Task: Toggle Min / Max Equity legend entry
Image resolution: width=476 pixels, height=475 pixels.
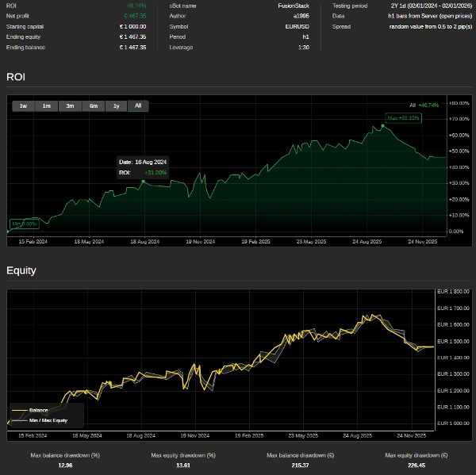Action: [48, 419]
